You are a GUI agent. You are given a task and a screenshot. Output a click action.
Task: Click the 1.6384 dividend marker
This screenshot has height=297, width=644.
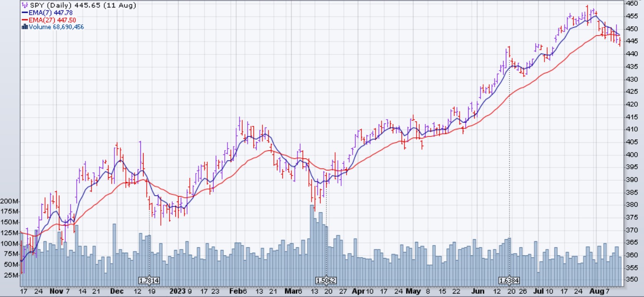tap(509, 280)
